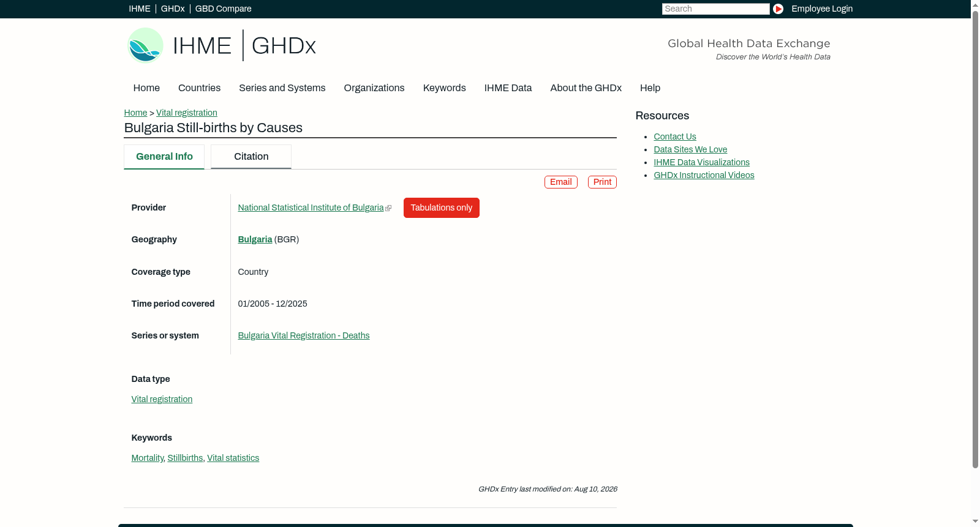This screenshot has width=980, height=527.
Task: Click external link icon beside National Statistical Institute
Action: pos(388,208)
